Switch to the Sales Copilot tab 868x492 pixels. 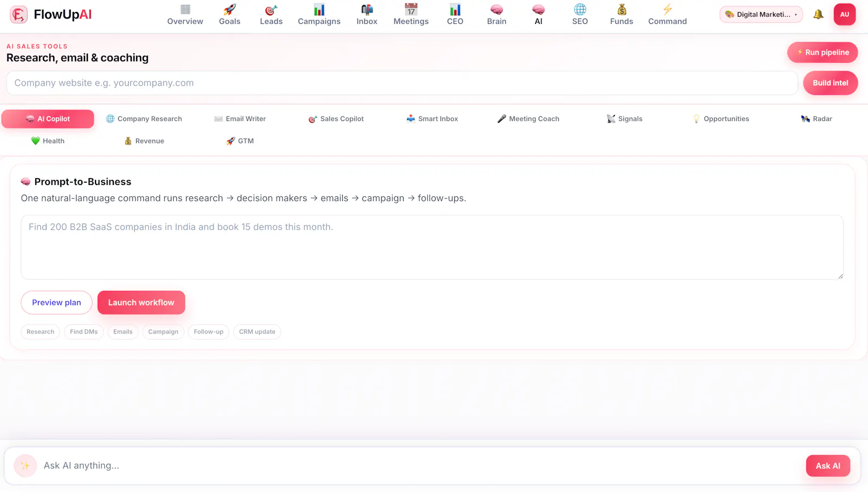(x=336, y=119)
